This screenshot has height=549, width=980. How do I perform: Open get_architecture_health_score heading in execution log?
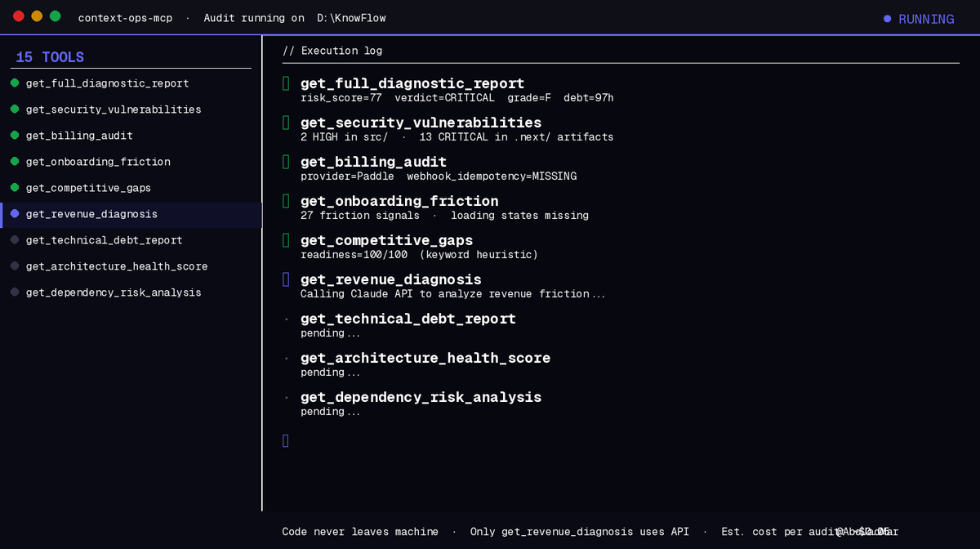click(x=425, y=358)
